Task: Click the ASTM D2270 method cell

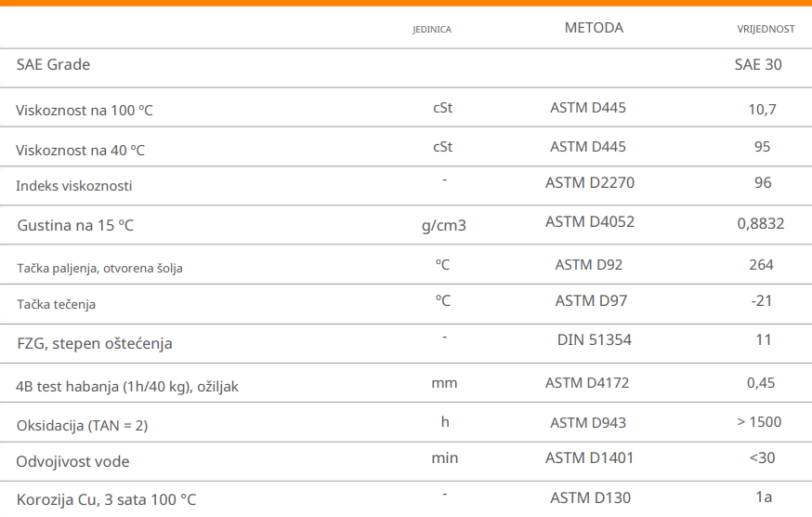Action: [x=590, y=182]
